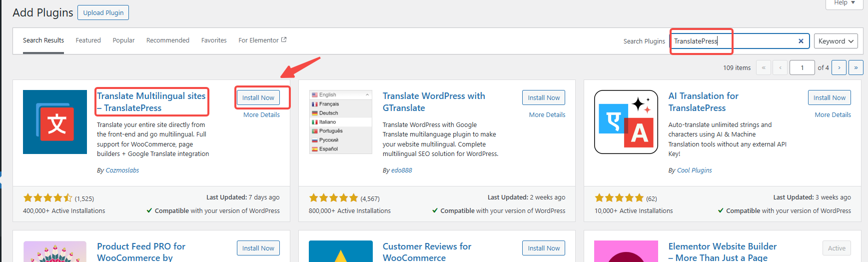Screen dimensions: 868x262
Task: Install the TranslatePress plugin now
Action: pos(258,98)
